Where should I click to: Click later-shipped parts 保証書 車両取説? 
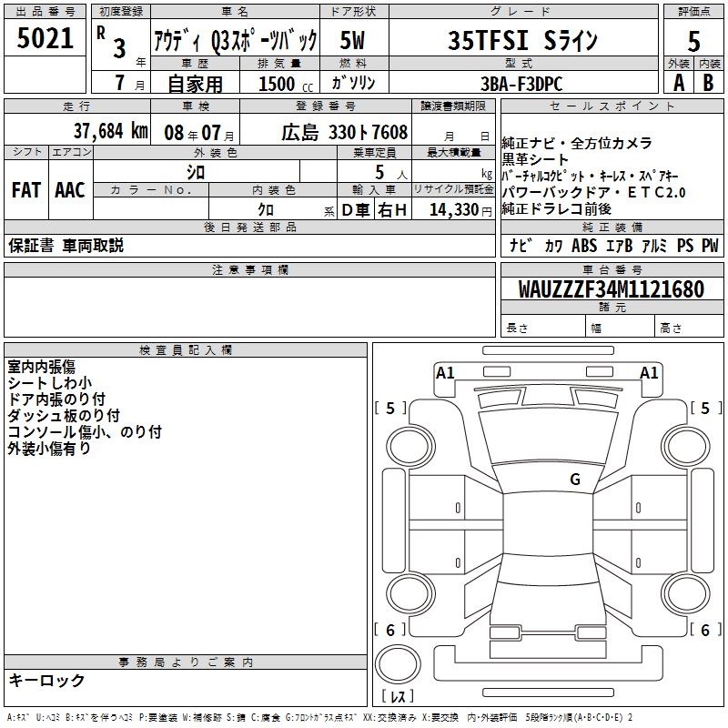tap(66, 245)
